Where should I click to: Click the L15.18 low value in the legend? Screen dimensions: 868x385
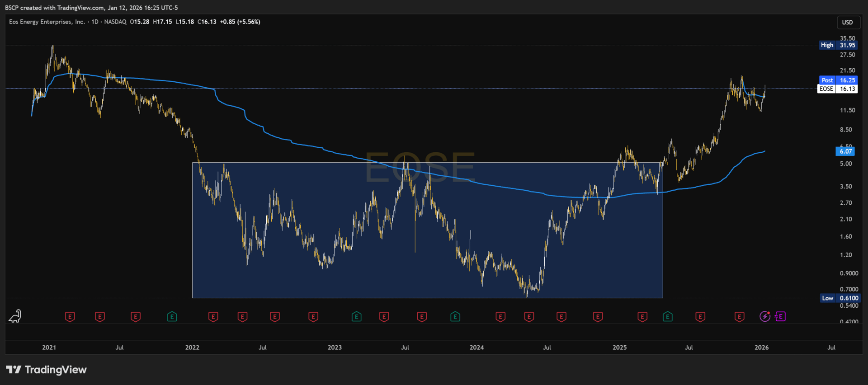(185, 22)
